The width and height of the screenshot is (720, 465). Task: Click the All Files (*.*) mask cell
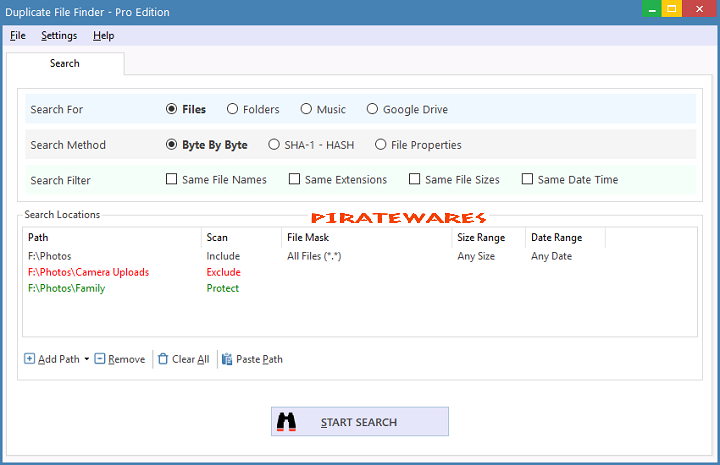coord(314,256)
